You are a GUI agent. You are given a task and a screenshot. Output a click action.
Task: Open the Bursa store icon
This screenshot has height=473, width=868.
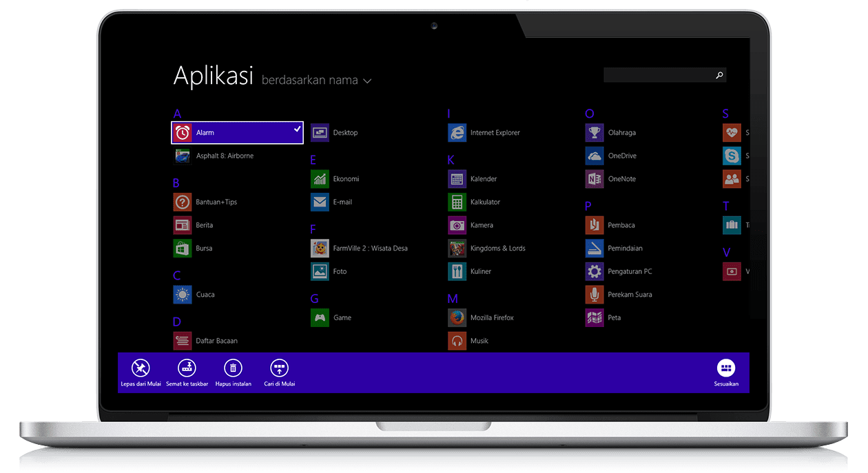[183, 248]
